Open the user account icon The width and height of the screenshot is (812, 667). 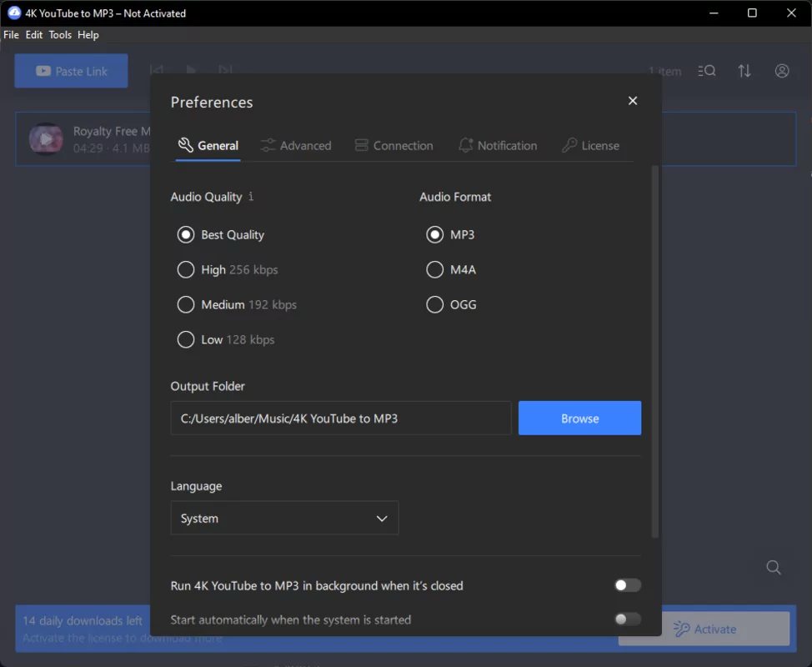(781, 71)
